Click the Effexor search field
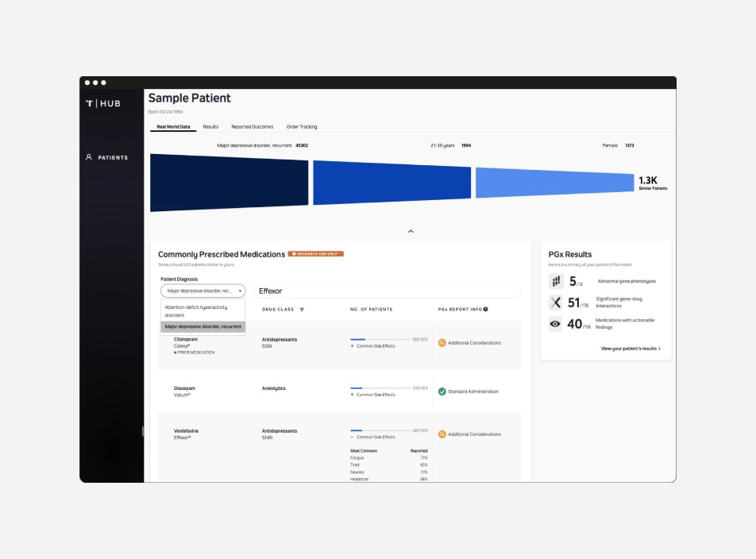Image resolution: width=756 pixels, height=559 pixels. (x=388, y=291)
